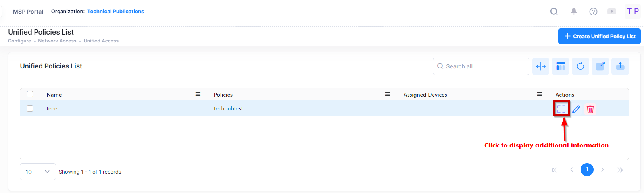The image size is (644, 193).
Task: Open the Policies column menu
Action: tap(388, 94)
